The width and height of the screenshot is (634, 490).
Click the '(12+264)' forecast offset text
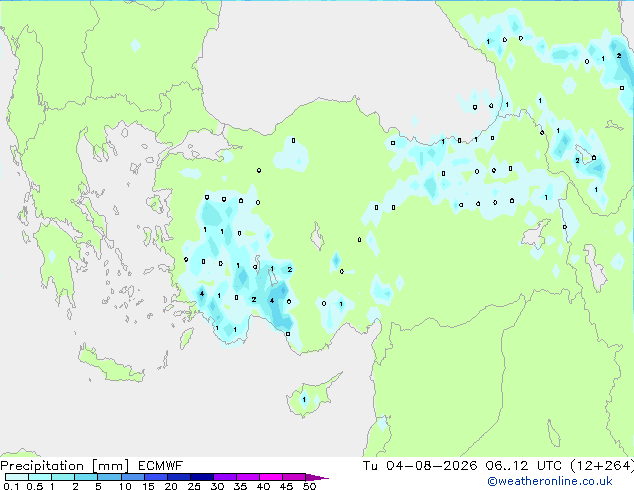coord(602,466)
